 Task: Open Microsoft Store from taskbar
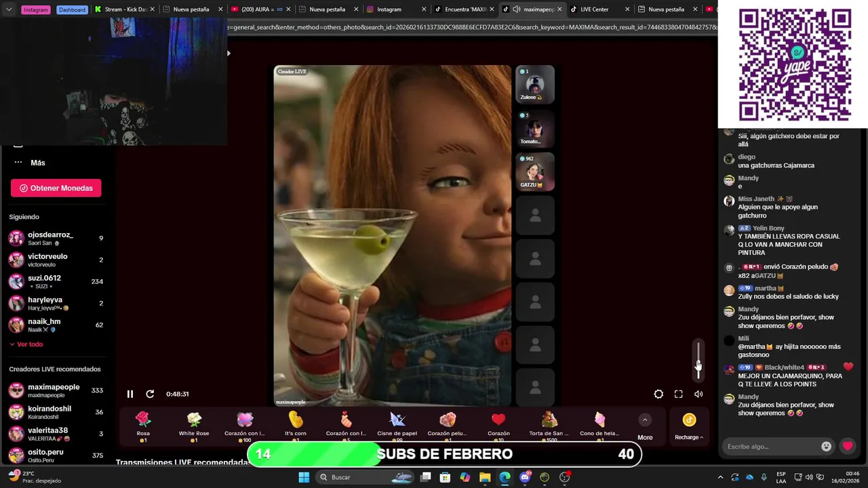(x=446, y=477)
